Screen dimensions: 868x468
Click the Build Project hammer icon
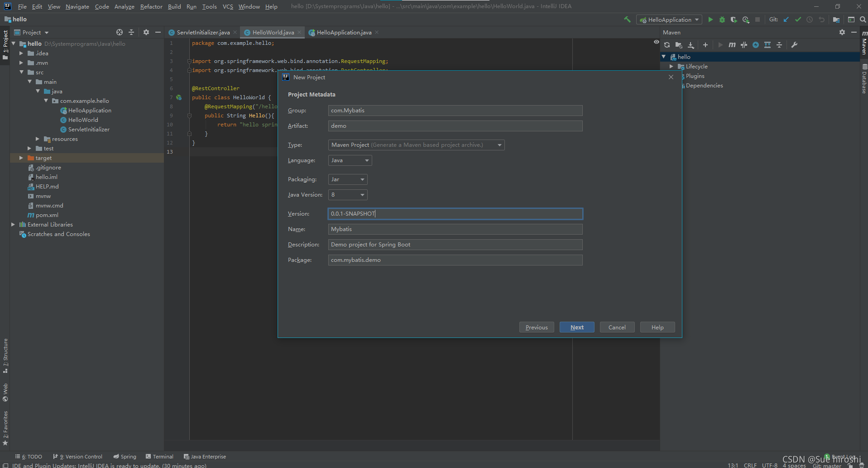point(627,19)
